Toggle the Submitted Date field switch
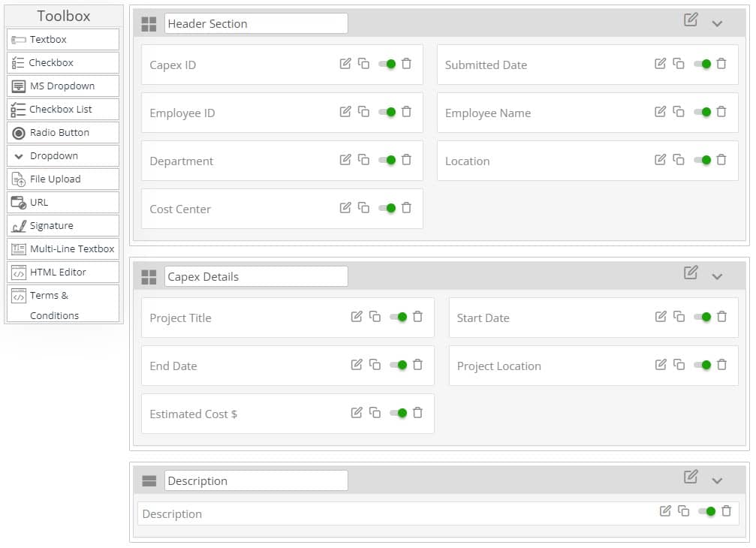756x548 pixels. pyautogui.click(x=702, y=64)
